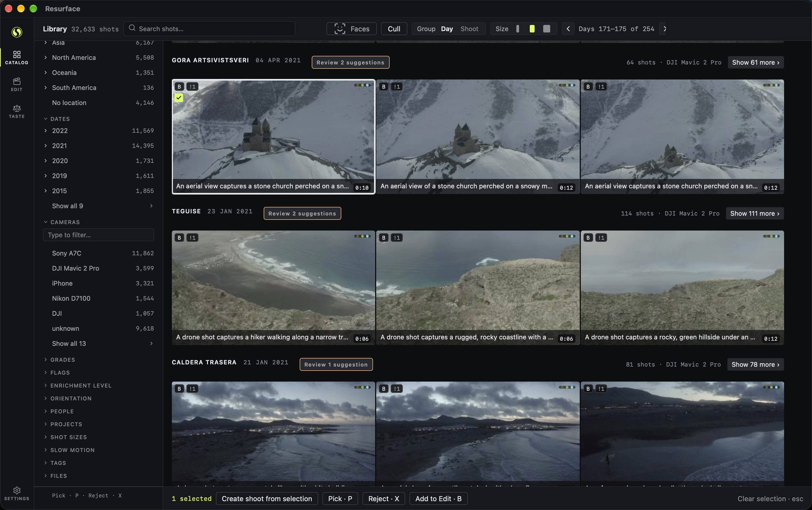This screenshot has width=812, height=510.
Task: Open the Catalog section in sidebar
Action: click(x=17, y=58)
